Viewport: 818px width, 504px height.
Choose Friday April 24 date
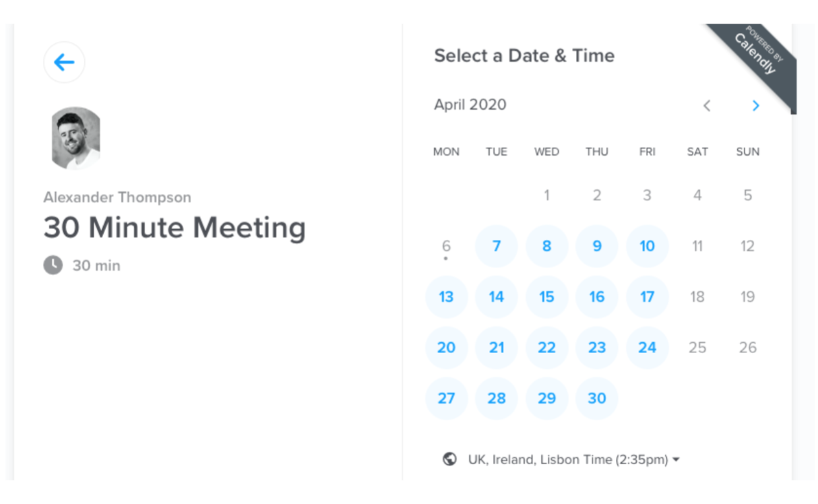pyautogui.click(x=647, y=348)
